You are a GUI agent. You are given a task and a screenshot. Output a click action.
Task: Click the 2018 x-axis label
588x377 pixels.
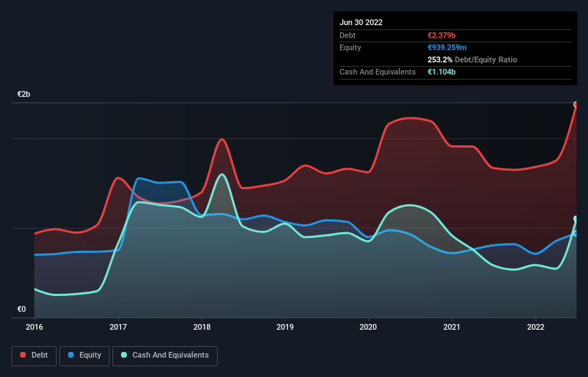coord(202,327)
